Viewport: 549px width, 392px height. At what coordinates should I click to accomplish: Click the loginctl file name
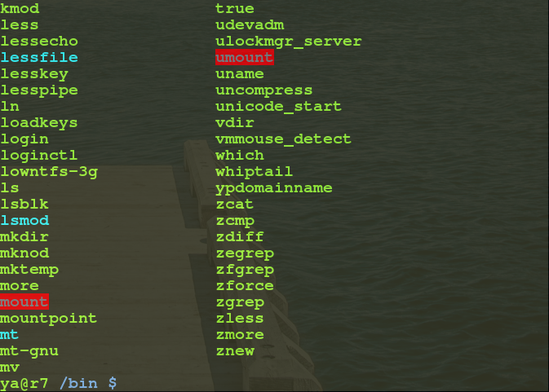(38, 156)
